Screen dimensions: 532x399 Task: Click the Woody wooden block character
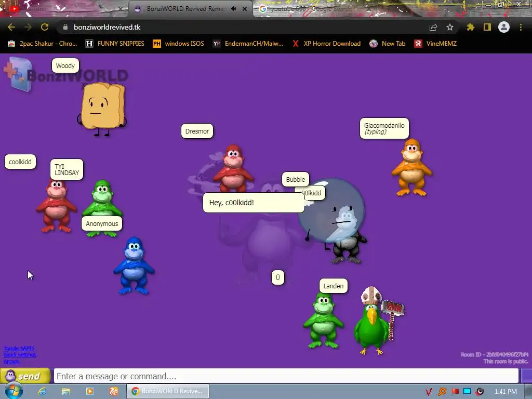click(102, 109)
